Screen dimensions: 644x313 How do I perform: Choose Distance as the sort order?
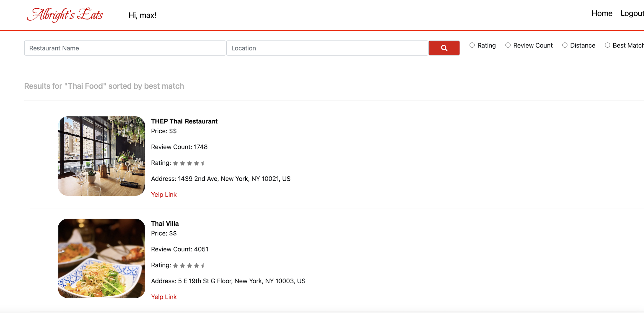(565, 45)
